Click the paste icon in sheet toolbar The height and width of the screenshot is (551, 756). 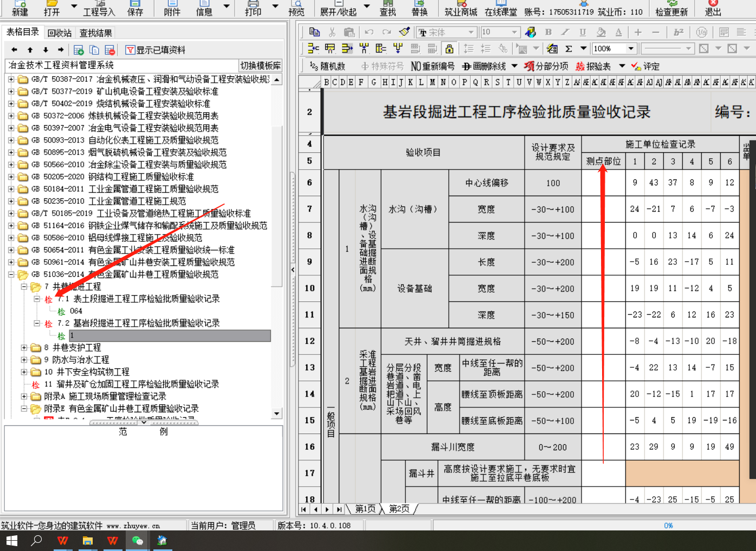pyautogui.click(x=349, y=33)
